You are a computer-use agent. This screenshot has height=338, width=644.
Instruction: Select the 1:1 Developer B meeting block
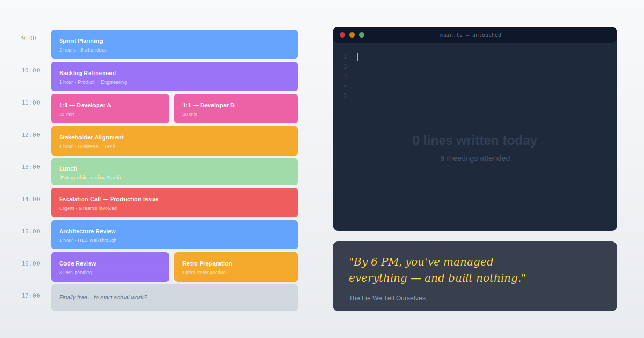coord(236,108)
